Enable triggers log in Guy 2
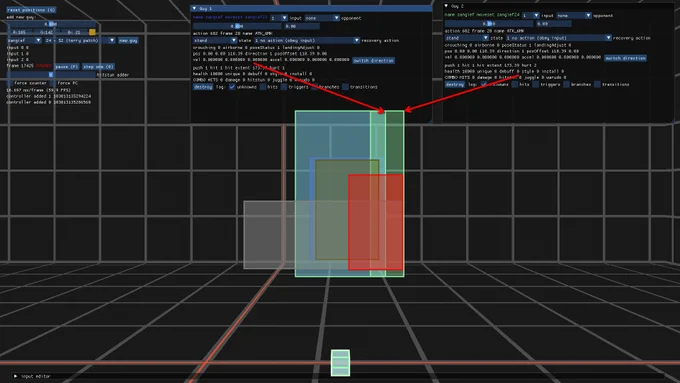Screen dimensions: 680x383 pyautogui.click(x=536, y=84)
